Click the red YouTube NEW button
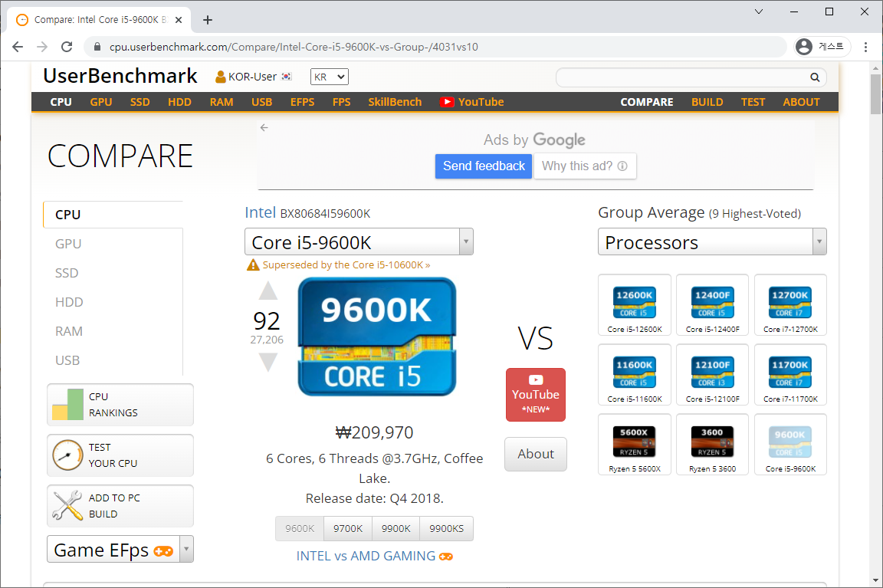Image resolution: width=883 pixels, height=588 pixels. pyautogui.click(x=536, y=395)
